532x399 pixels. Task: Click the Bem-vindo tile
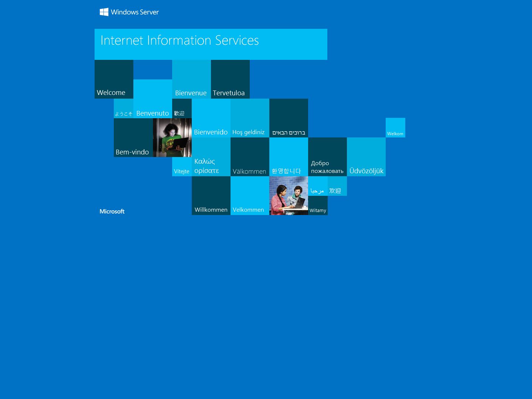coord(133,137)
